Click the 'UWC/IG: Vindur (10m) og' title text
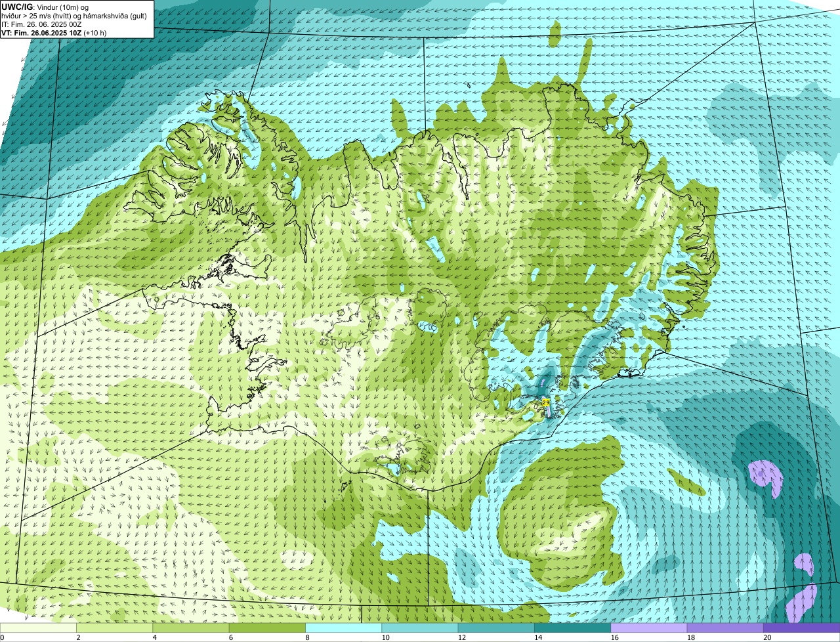This screenshot has height=642, width=840. (45, 7)
